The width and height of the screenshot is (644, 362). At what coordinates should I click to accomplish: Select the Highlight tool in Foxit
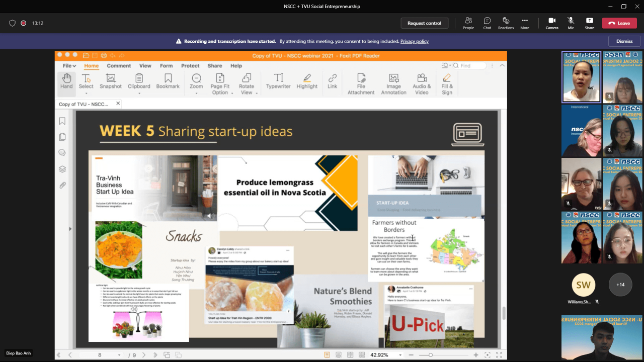307,81
